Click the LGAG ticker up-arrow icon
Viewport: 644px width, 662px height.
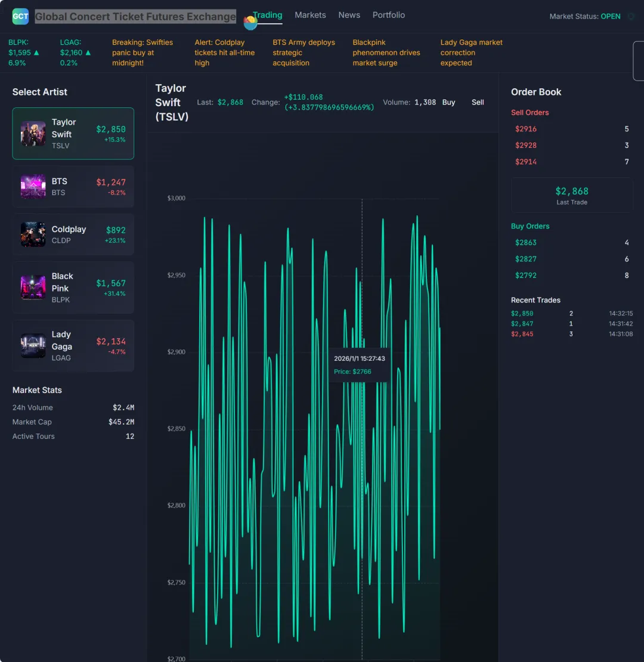pos(88,52)
